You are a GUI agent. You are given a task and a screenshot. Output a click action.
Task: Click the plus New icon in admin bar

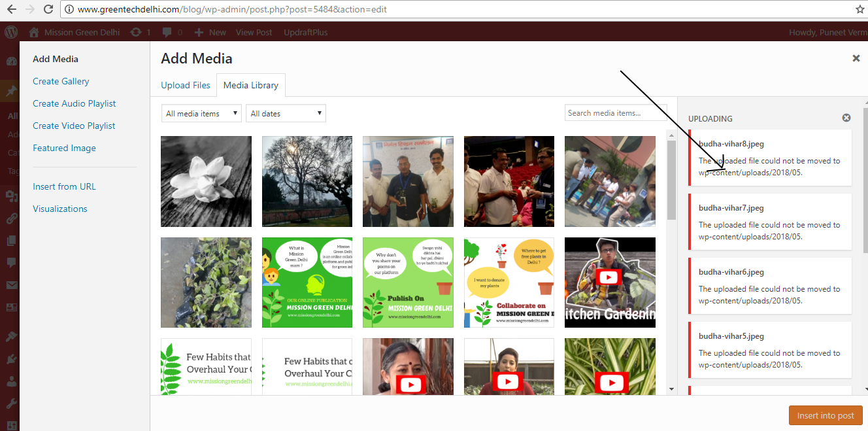(x=199, y=32)
